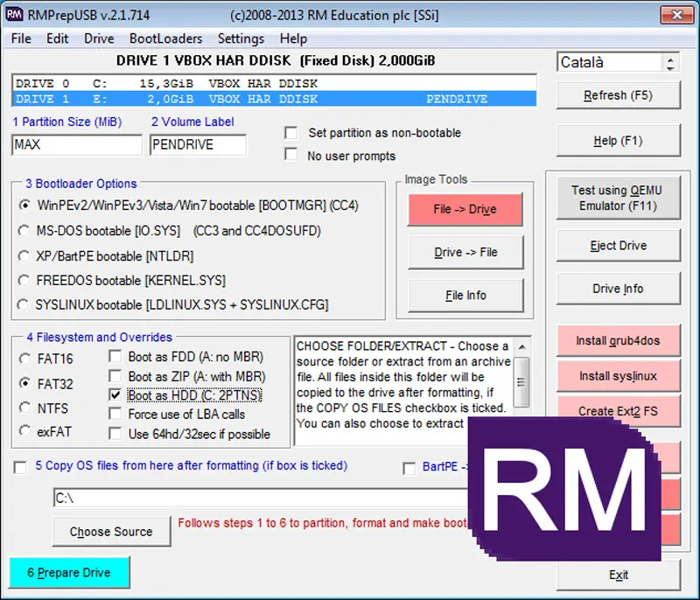The width and height of the screenshot is (700, 600).
Task: Open the Drive menu
Action: 99,38
